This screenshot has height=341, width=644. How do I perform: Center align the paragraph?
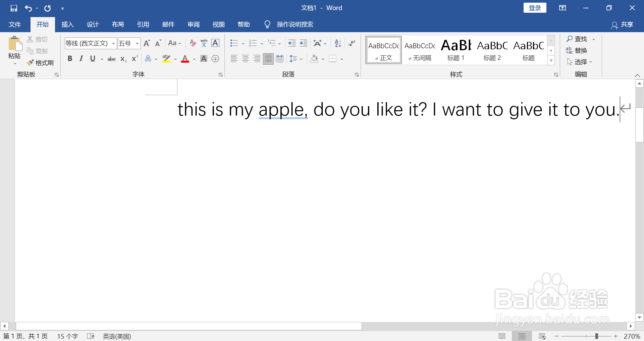pos(246,59)
